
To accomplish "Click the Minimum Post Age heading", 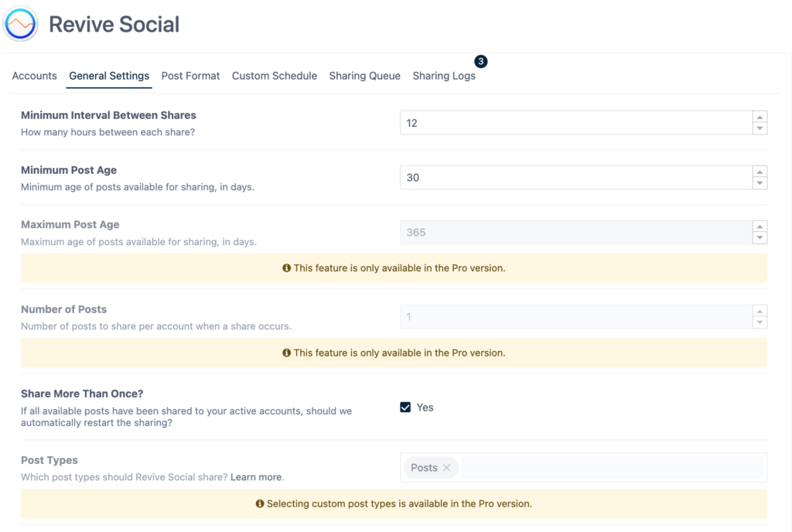I will [x=69, y=170].
